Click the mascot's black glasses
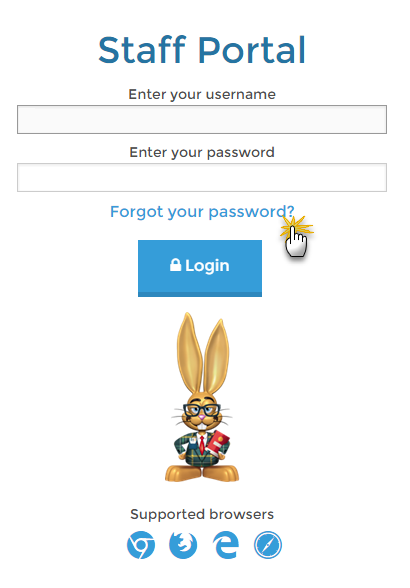Screen dimensions: 410x588 click(x=201, y=410)
